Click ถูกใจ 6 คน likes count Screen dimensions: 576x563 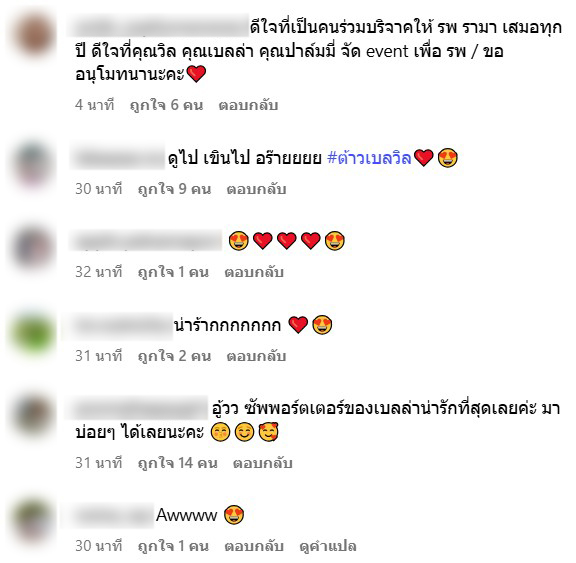click(x=166, y=105)
